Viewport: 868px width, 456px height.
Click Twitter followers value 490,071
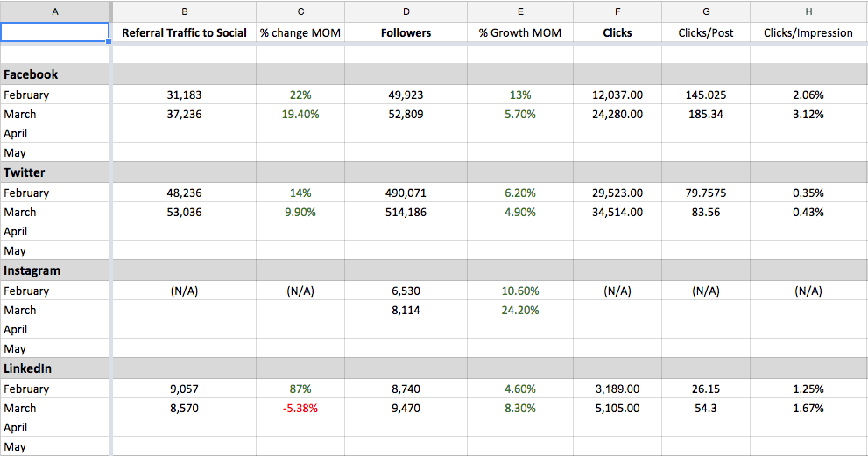tap(406, 193)
